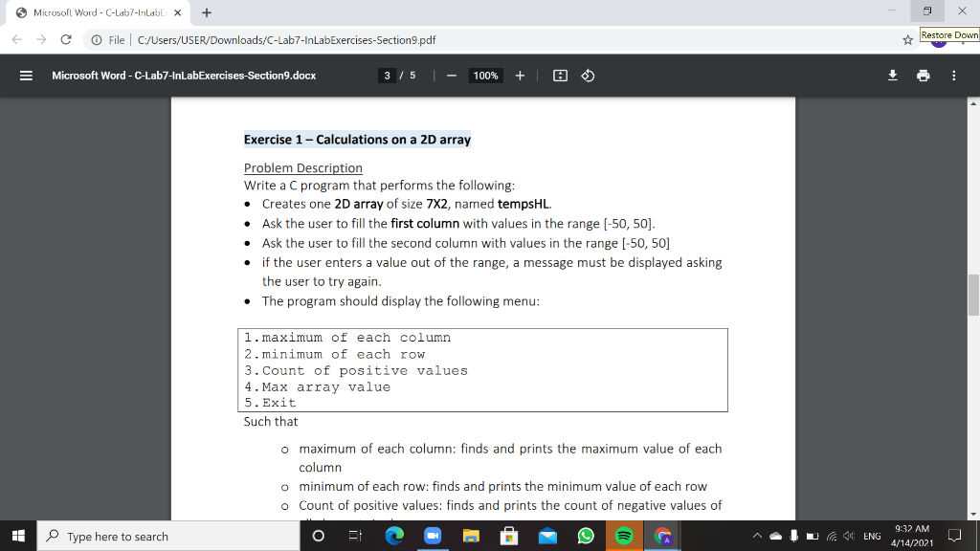Screen dimensions: 980x551
Task: Select the fit to page icon
Action: click(560, 75)
